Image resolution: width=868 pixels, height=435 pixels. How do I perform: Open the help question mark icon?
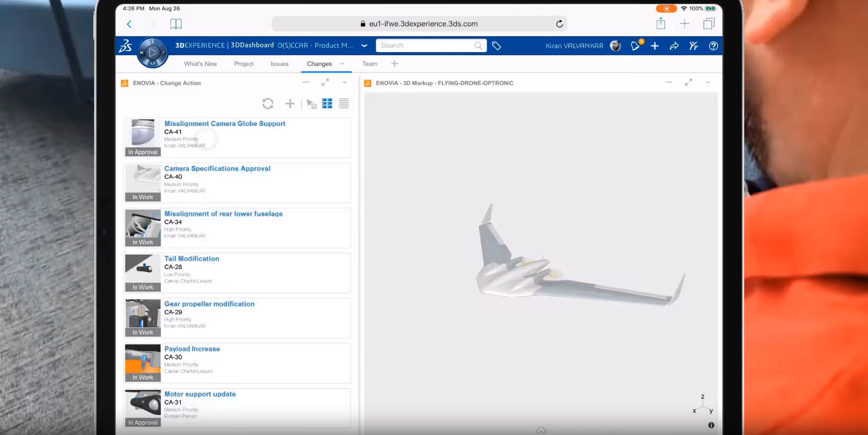pos(713,46)
